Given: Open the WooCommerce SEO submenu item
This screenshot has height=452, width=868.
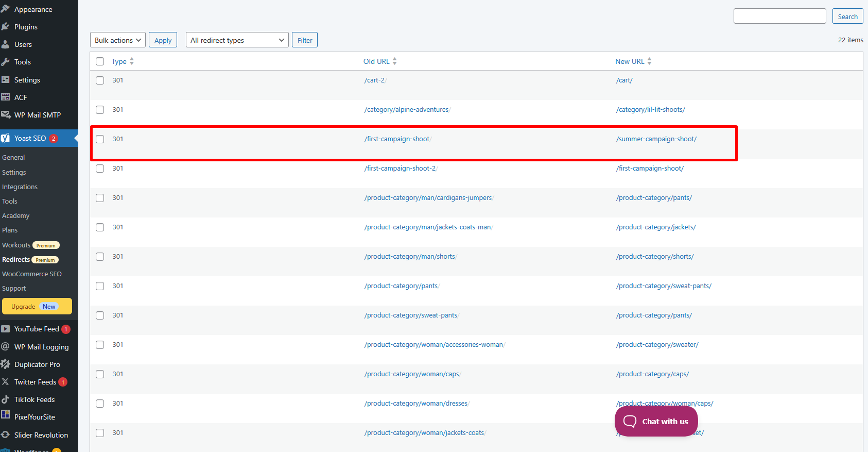Looking at the screenshot, I should click(x=32, y=274).
